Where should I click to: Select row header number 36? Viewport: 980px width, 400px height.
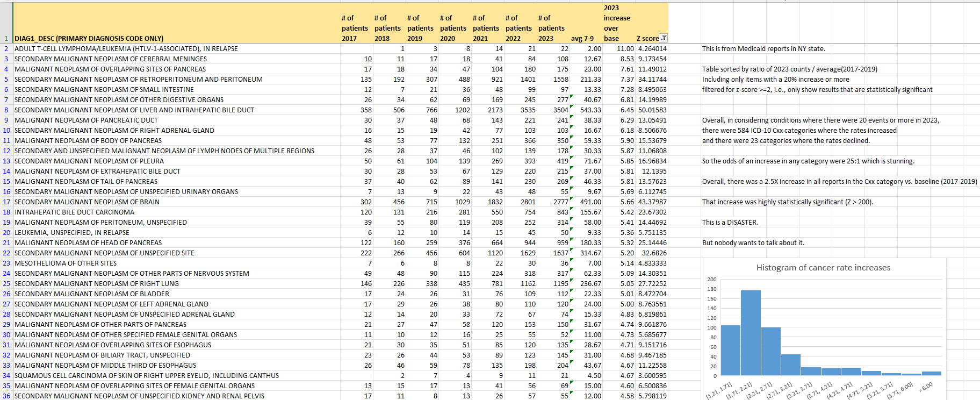pyautogui.click(x=6, y=396)
